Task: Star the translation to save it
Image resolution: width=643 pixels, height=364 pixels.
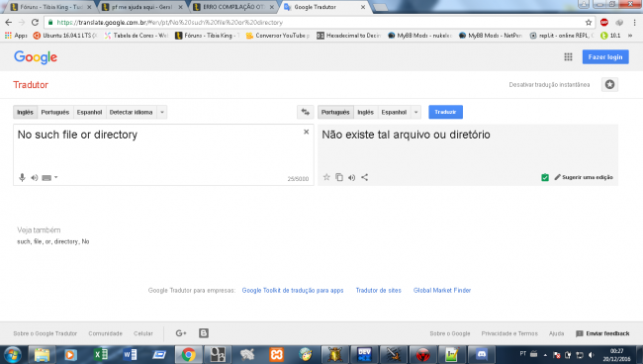Action: tap(326, 177)
